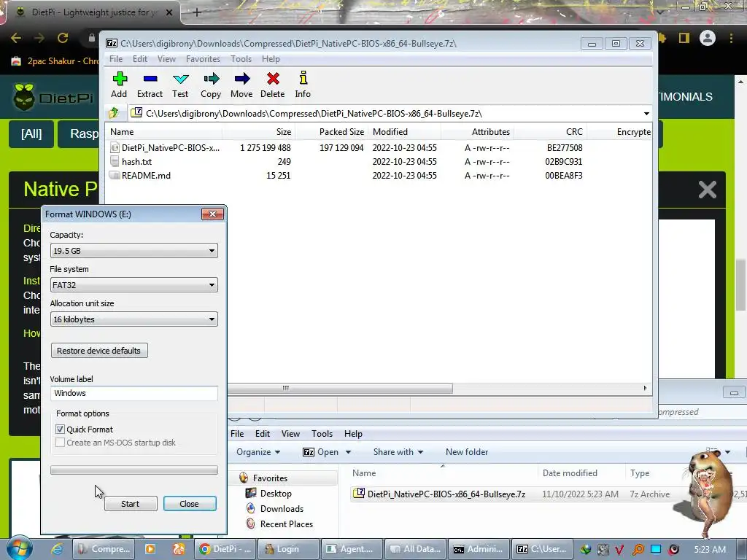Expand the Organize menu in Explorer

[258, 452]
